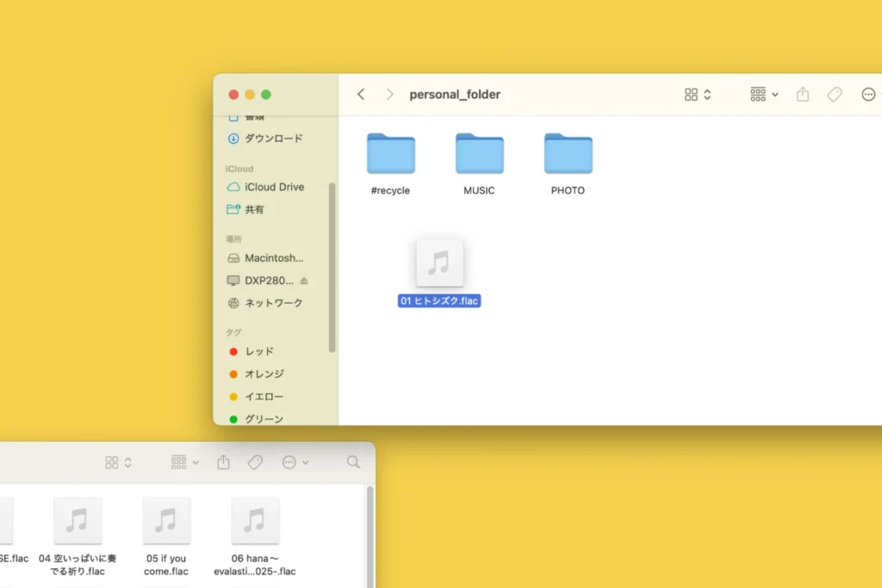This screenshot has width=882, height=588.
Task: Select ネットワーク in the sidebar
Action: coord(273,303)
